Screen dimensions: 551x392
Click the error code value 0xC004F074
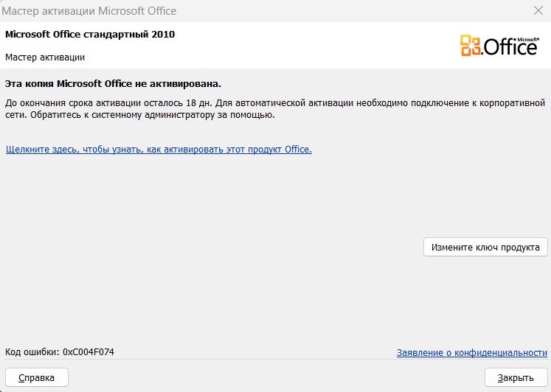89,352
